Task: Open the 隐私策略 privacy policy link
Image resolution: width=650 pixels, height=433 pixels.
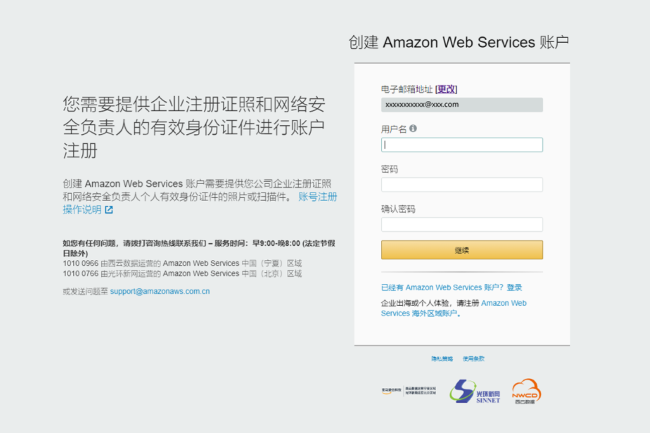Action: (442, 357)
